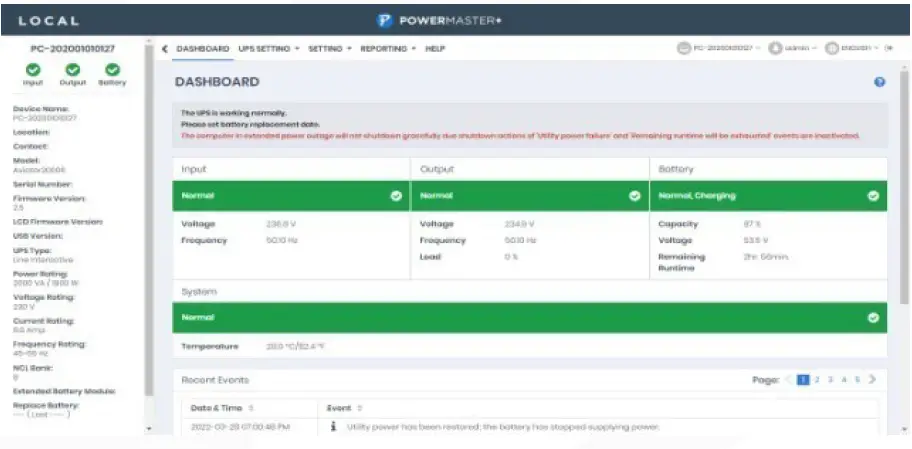Go to events page 4
The width and height of the screenshot is (912, 449).
[x=844, y=380]
